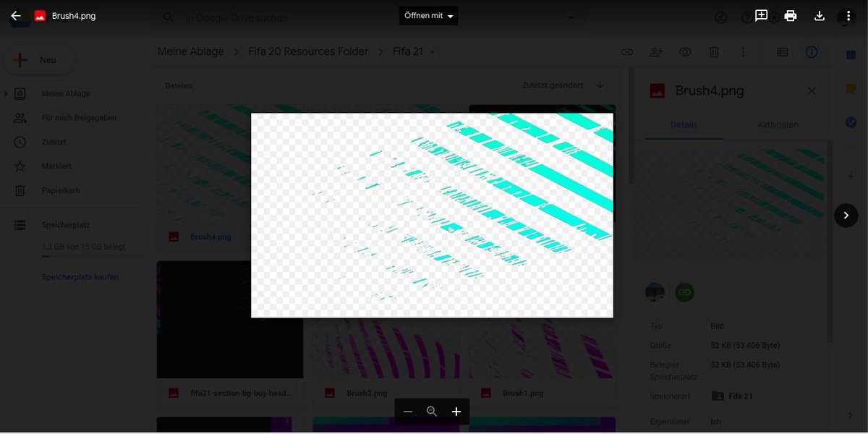The image size is (868, 434).
Task: Click the owner avatar in details panel
Action: pos(655,292)
